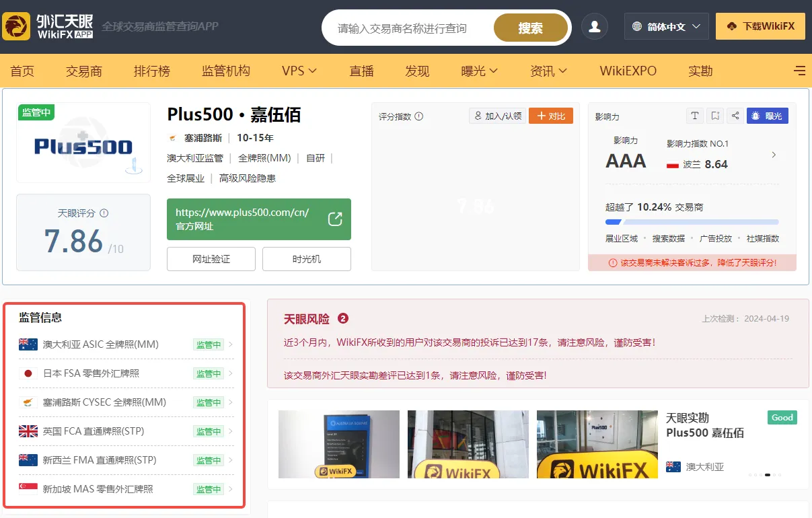Click the red risk count badge next to 天眼风险
Screen dimensions: 812x518
pos(343,319)
